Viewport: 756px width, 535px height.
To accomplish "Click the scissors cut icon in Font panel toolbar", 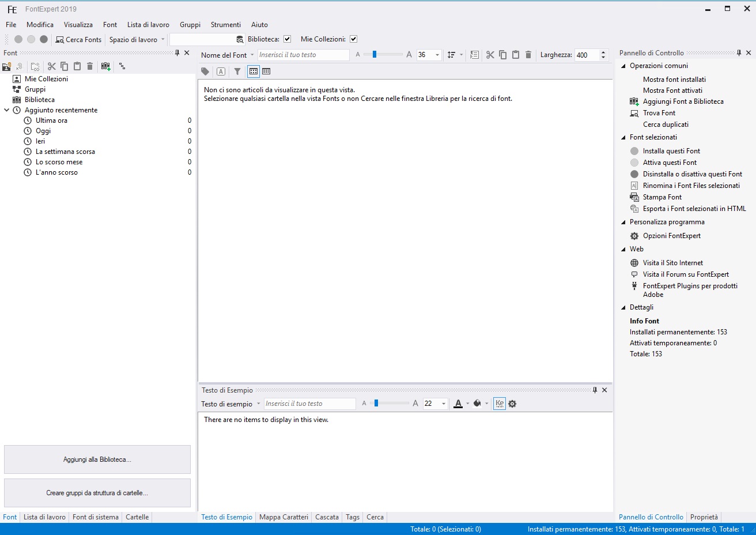I will [52, 66].
